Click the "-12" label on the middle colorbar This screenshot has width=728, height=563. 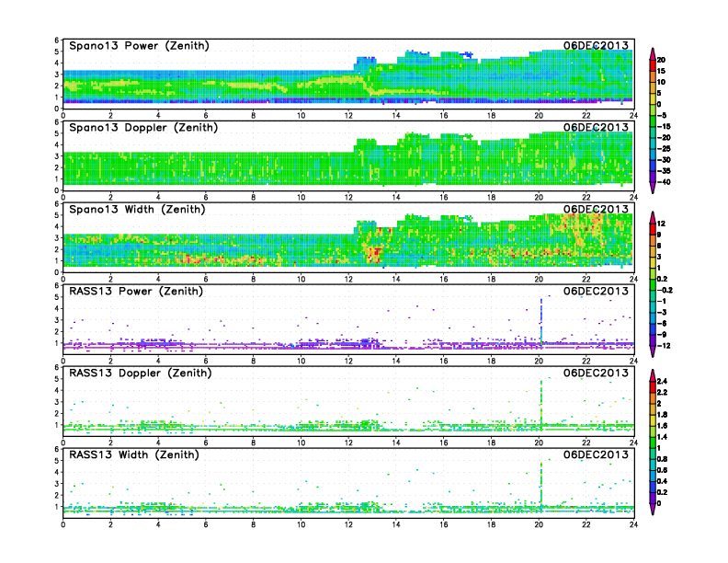pos(664,346)
